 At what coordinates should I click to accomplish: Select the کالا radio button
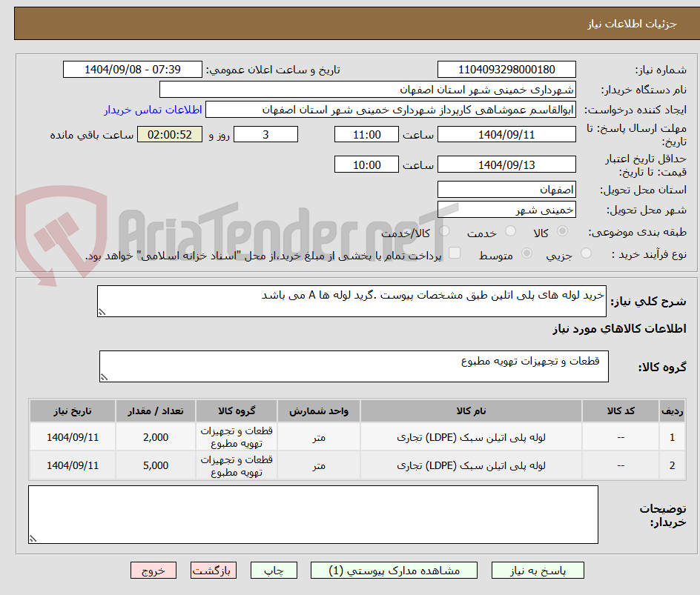(x=563, y=231)
